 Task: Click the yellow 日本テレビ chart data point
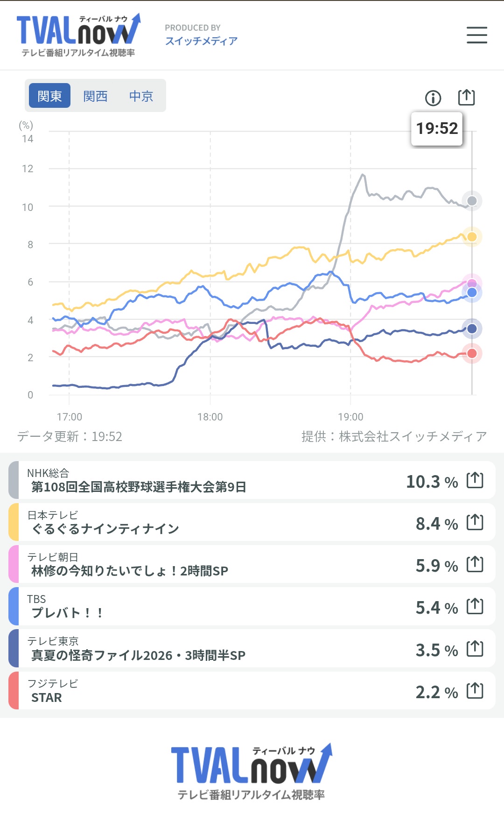click(x=472, y=237)
